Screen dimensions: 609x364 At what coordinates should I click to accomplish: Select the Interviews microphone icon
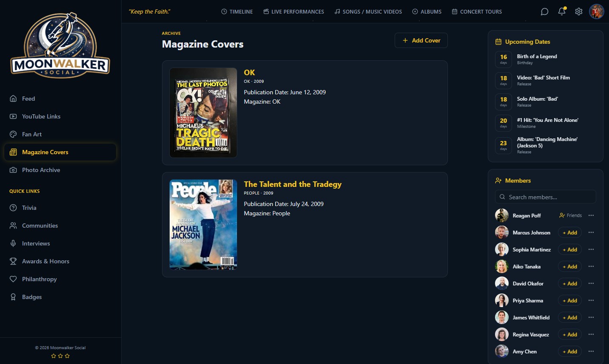[13, 243]
